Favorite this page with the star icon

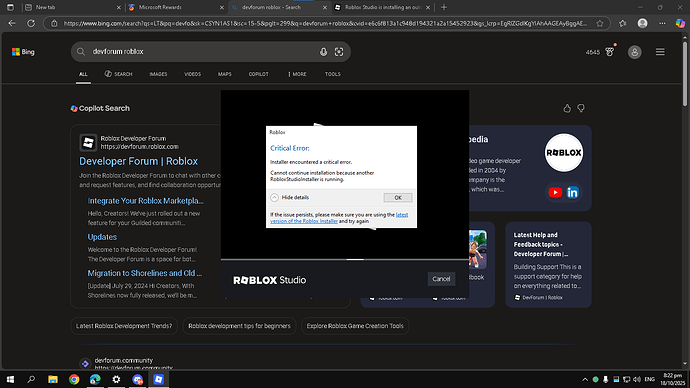click(600, 23)
